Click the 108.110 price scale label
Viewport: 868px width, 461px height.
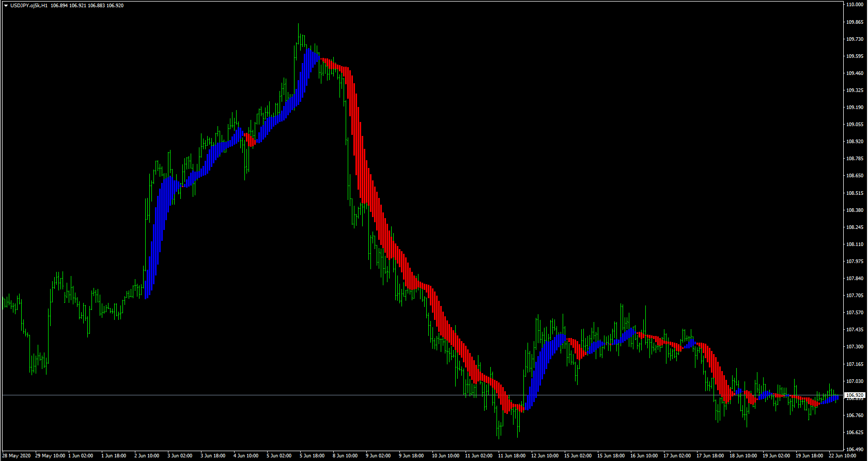(855, 244)
